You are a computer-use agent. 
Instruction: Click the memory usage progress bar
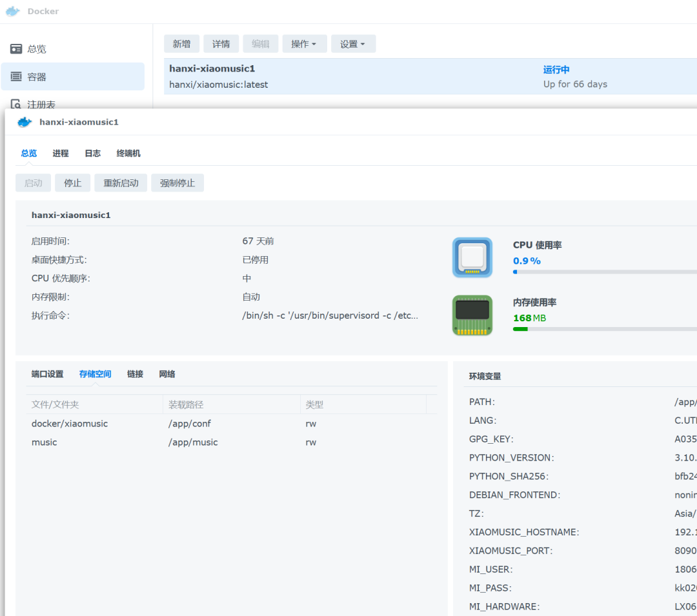(x=605, y=329)
